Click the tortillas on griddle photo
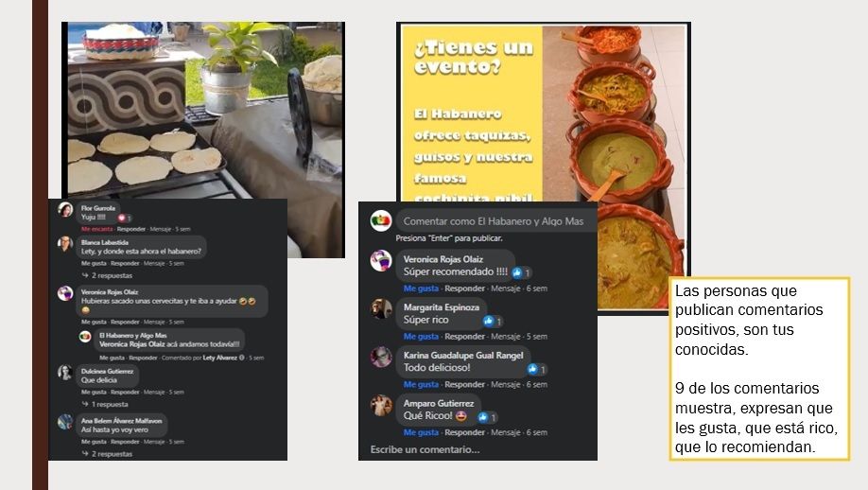The image size is (868, 490). [203, 111]
